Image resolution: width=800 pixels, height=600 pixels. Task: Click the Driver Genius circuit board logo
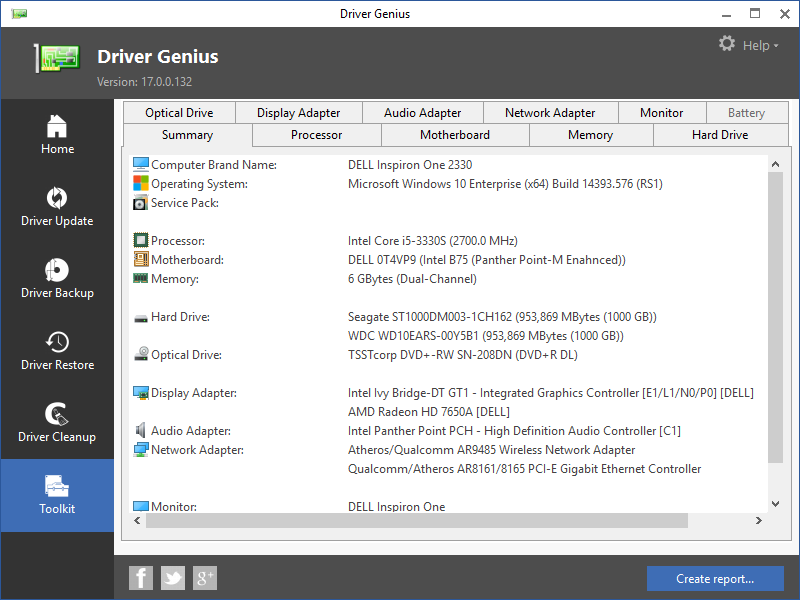coord(58,58)
